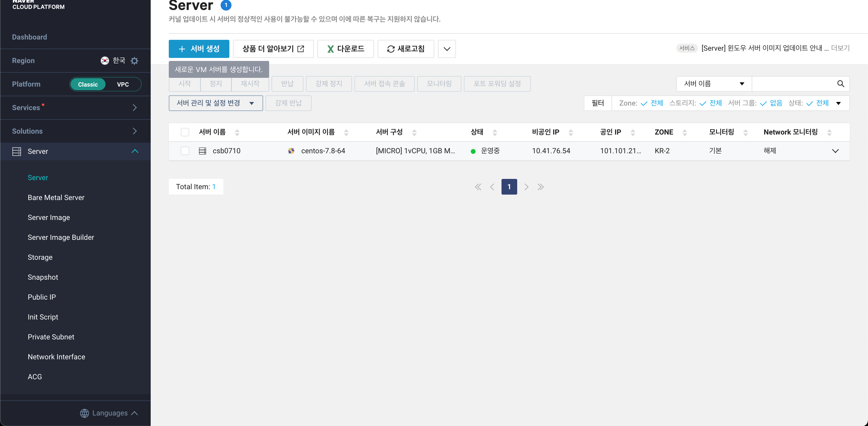
Task: Click the search magnifier icon
Action: click(x=840, y=84)
